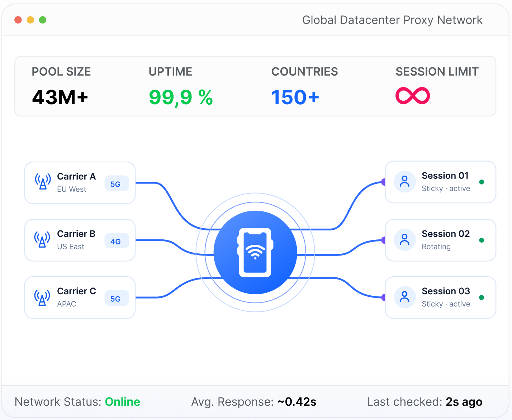Click the Carrier B antenna tower icon

click(42, 239)
